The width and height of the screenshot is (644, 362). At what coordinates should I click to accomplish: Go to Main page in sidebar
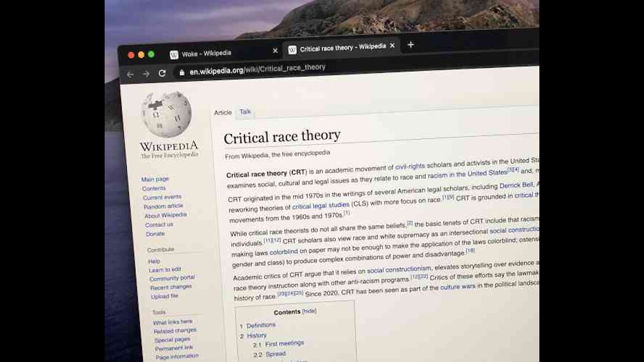click(x=155, y=179)
